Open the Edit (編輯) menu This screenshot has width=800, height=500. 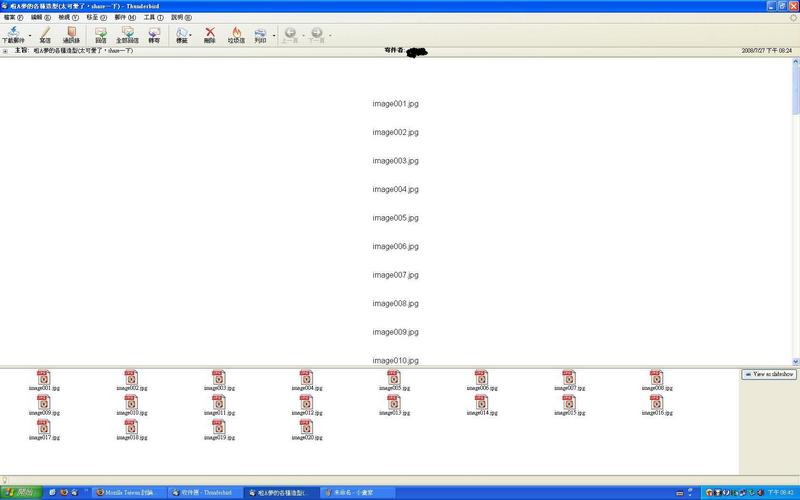coord(41,17)
